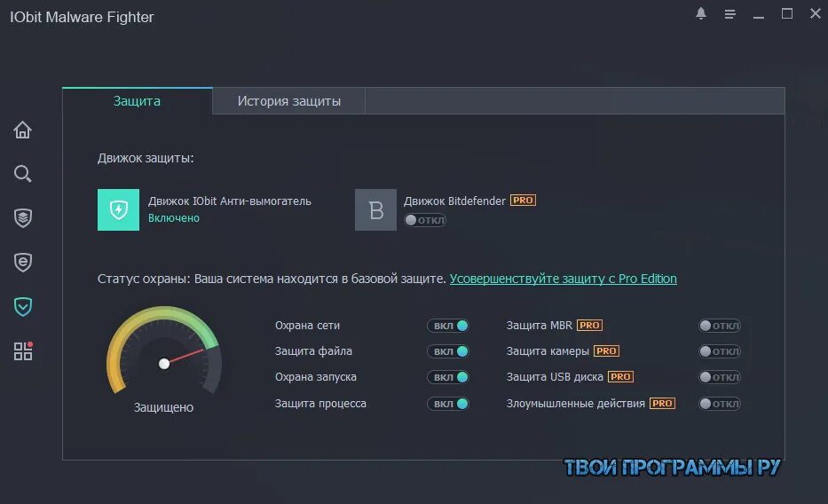This screenshot has width=828, height=504.
Task: Open the Home section in sidebar
Action: 22,130
